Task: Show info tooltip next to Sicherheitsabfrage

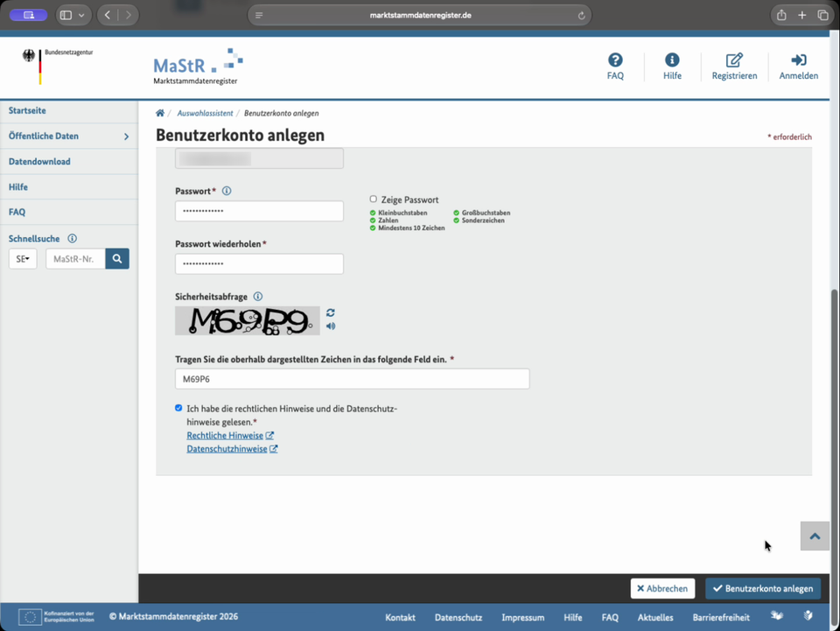Action: [x=257, y=296]
